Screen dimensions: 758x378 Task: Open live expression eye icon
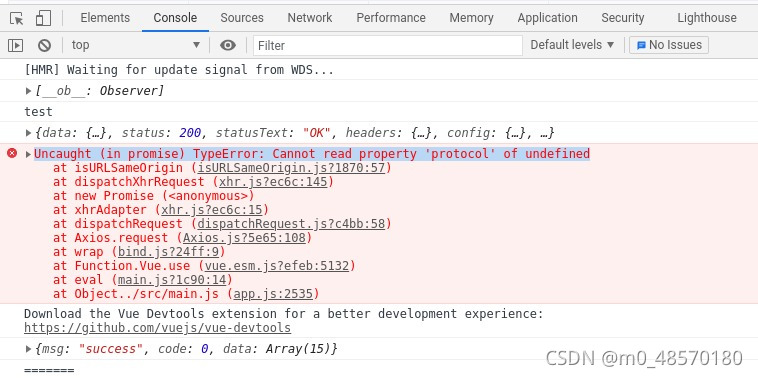click(228, 45)
